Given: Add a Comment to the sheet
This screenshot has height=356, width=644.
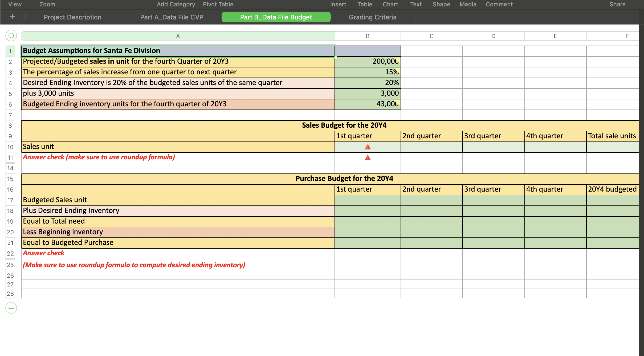Looking at the screenshot, I should 499,4.
